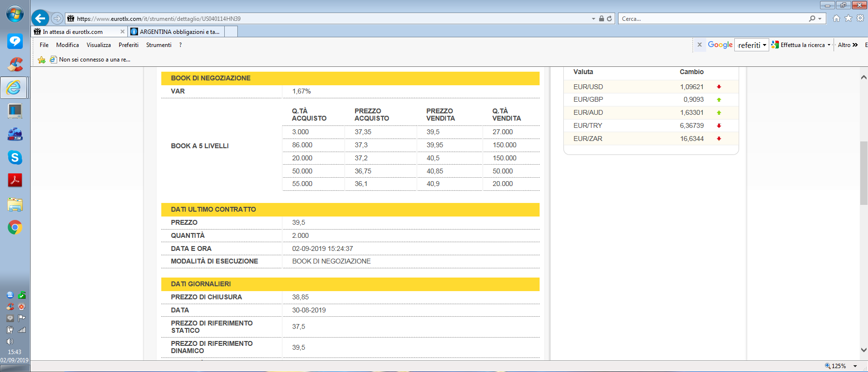Open address bar autocomplete dropdown arrow

pyautogui.click(x=593, y=18)
